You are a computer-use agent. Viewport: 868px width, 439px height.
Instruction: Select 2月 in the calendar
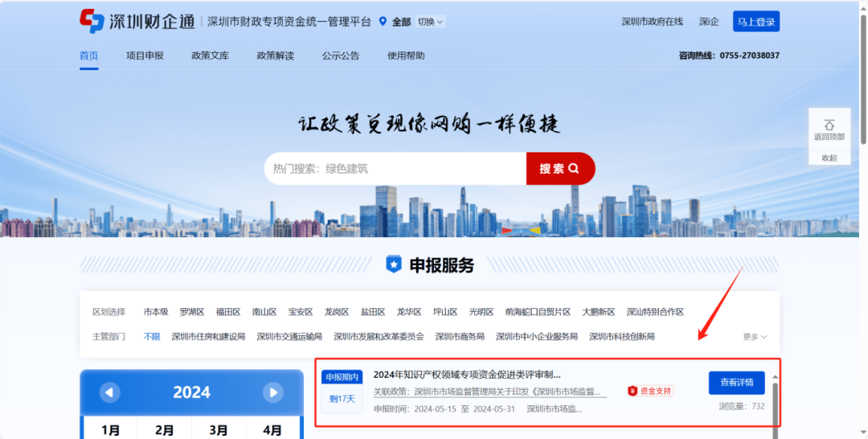click(165, 429)
